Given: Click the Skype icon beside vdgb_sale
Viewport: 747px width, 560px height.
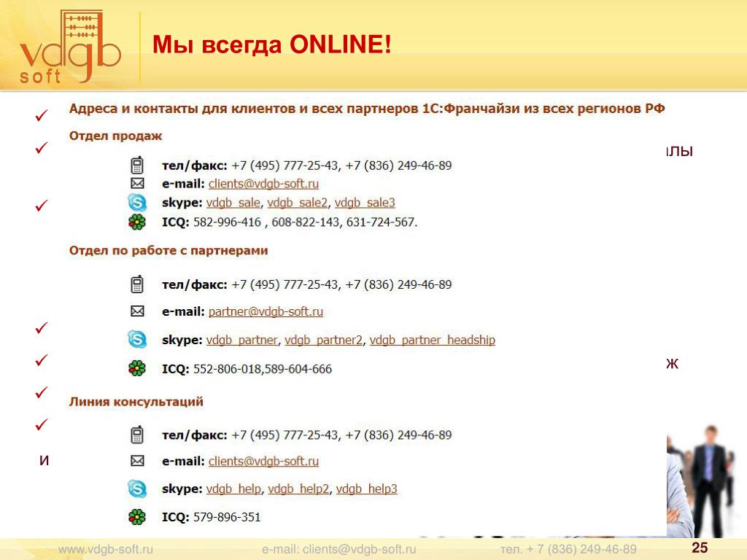Looking at the screenshot, I should [137, 203].
